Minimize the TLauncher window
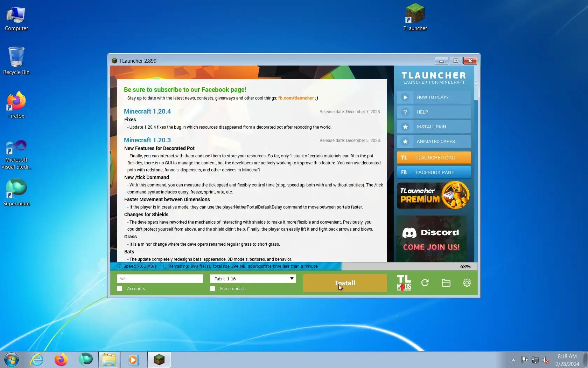588x368 pixels. point(441,61)
